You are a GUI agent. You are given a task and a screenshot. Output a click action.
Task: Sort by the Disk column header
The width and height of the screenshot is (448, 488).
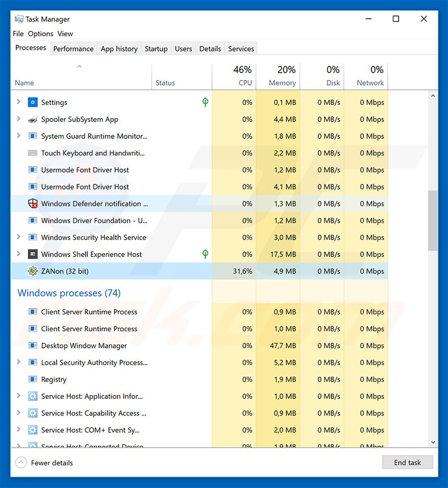[x=322, y=77]
